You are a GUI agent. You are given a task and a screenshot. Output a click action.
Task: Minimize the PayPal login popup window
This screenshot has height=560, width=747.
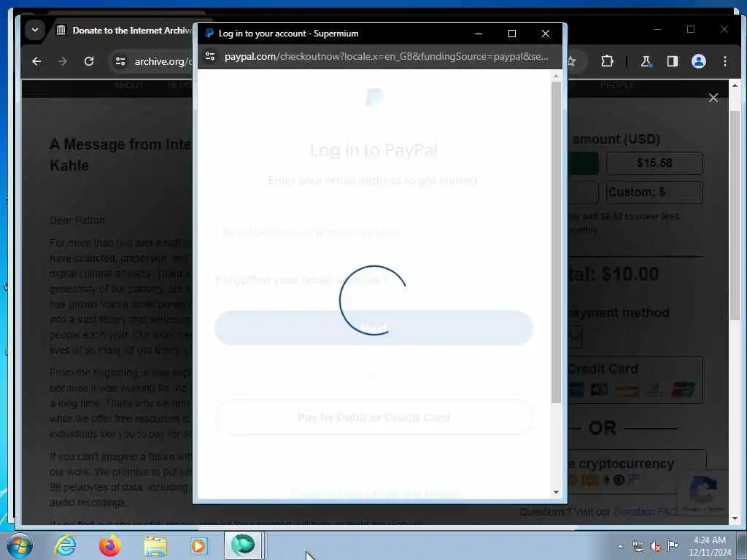coord(479,34)
